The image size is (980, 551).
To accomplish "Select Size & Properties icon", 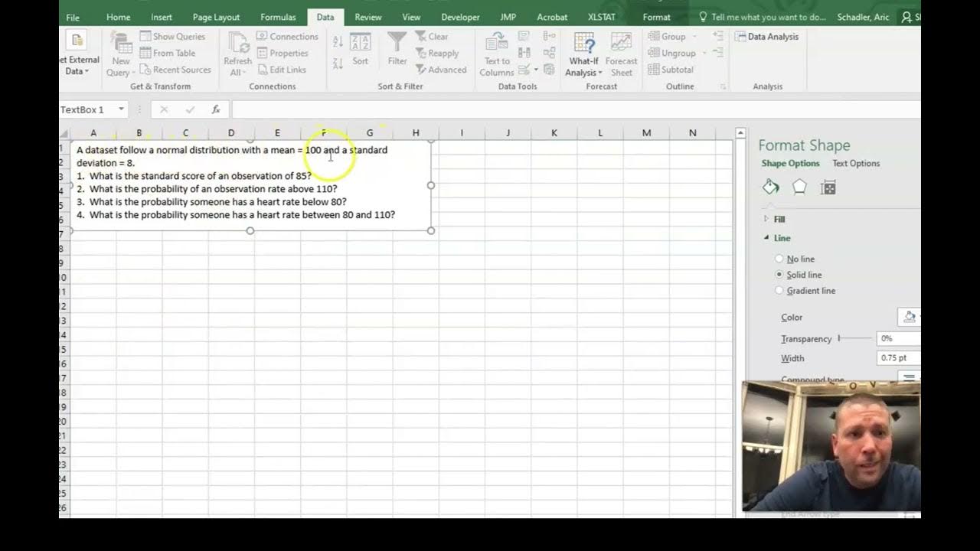I will point(828,187).
